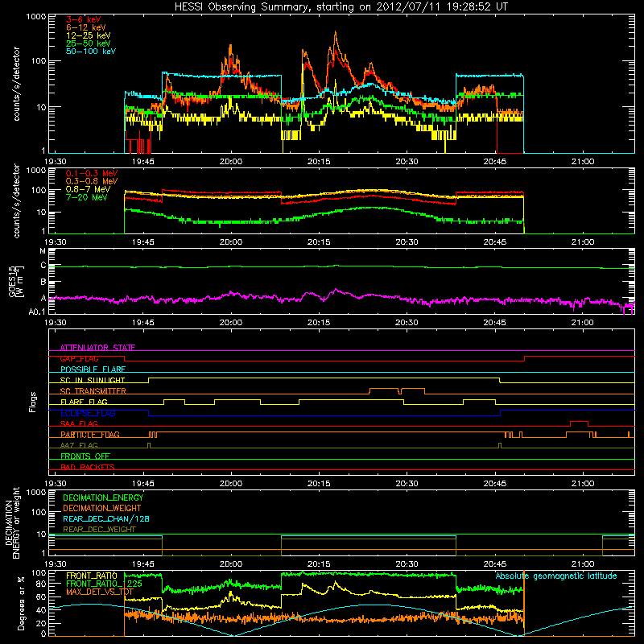Viewport: 644px width, 644px height.
Task: Click the Degrees or % axis title
Action: tap(21, 603)
